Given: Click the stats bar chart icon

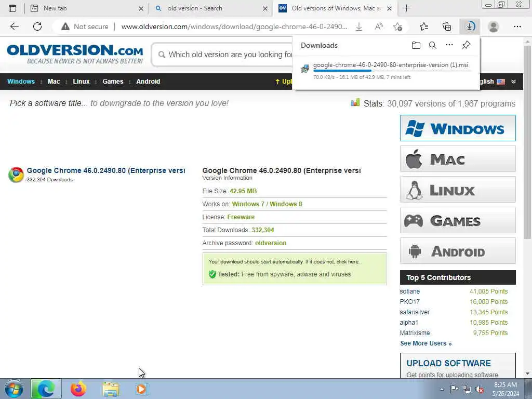Looking at the screenshot, I should (x=355, y=102).
